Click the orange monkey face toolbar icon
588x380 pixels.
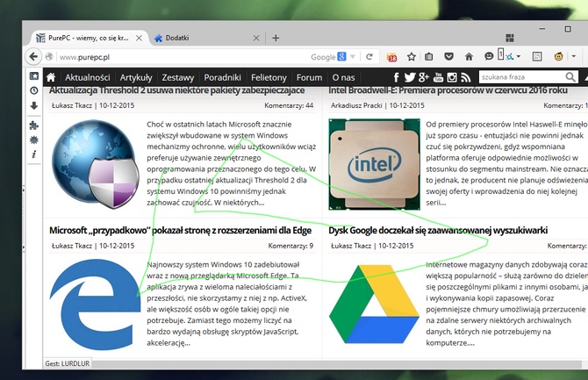pyautogui.click(x=559, y=57)
